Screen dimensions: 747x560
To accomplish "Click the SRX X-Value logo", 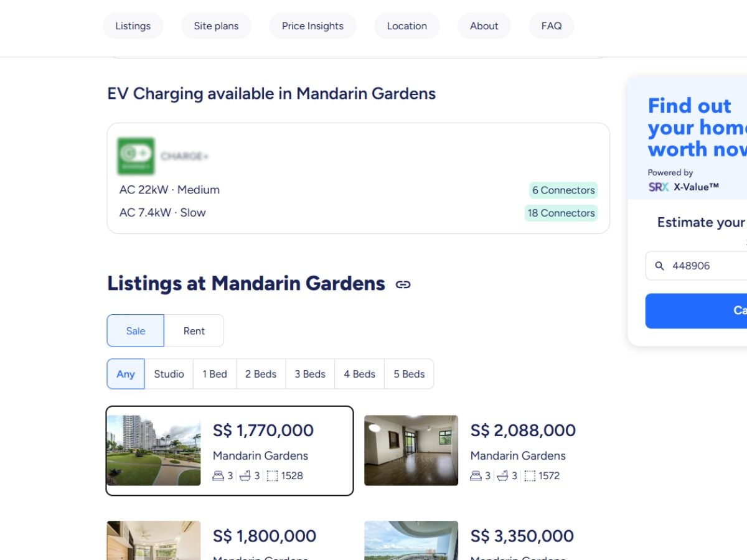I will pyautogui.click(x=683, y=187).
